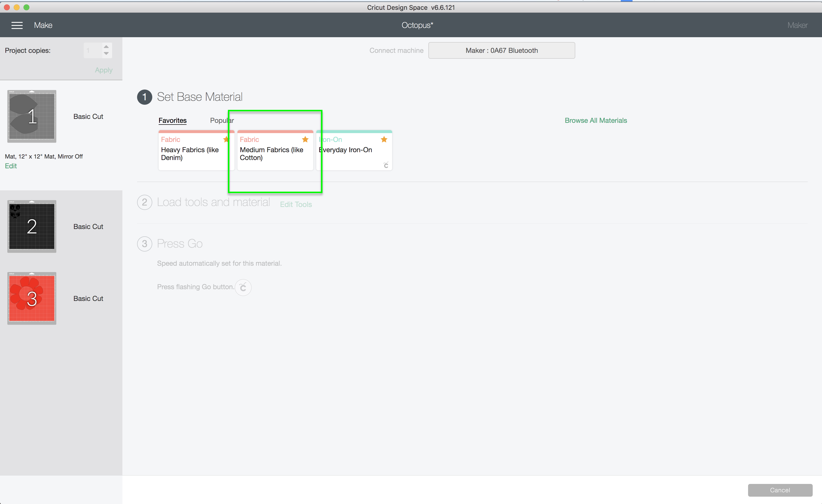This screenshot has width=822, height=504.
Task: Open the hamburger menu
Action: coord(17,25)
